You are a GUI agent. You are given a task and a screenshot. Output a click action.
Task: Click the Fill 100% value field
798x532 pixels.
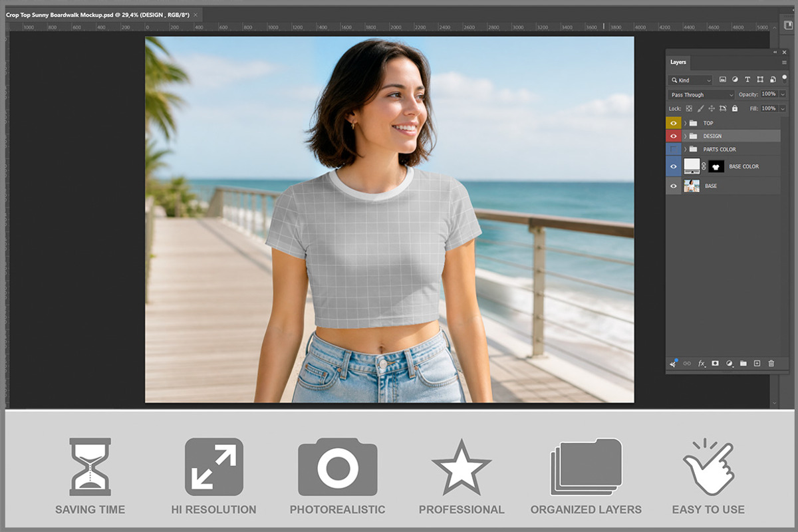coord(769,108)
